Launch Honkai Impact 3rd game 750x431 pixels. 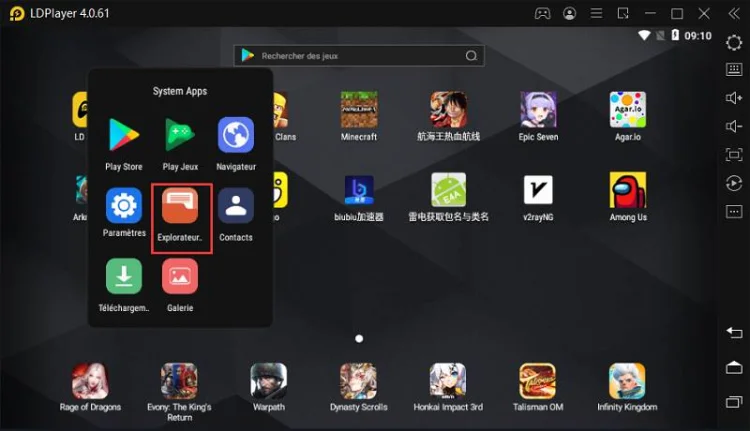448,381
